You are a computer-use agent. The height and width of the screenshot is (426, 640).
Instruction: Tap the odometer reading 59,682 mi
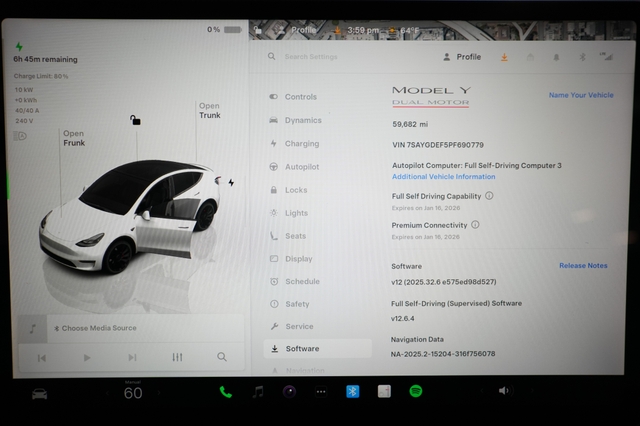pyautogui.click(x=410, y=124)
